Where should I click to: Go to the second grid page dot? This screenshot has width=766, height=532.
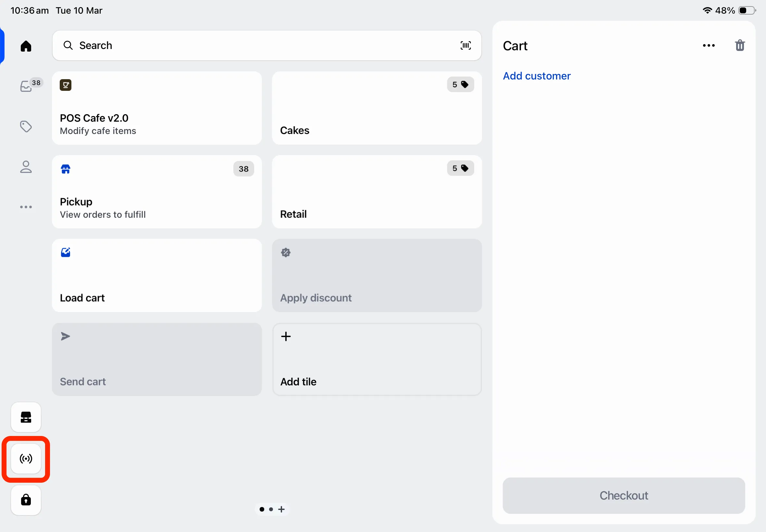pyautogui.click(x=271, y=509)
